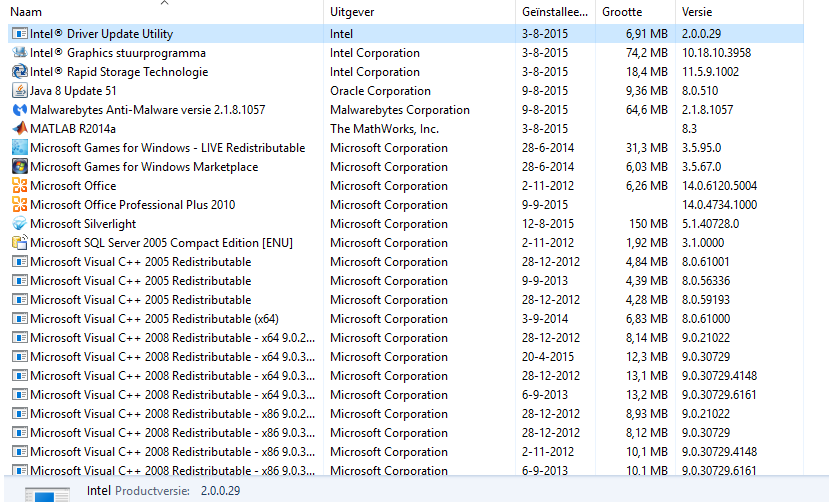This screenshot has height=502, width=829.
Task: Sort the list by the Versie column
Action: point(739,12)
